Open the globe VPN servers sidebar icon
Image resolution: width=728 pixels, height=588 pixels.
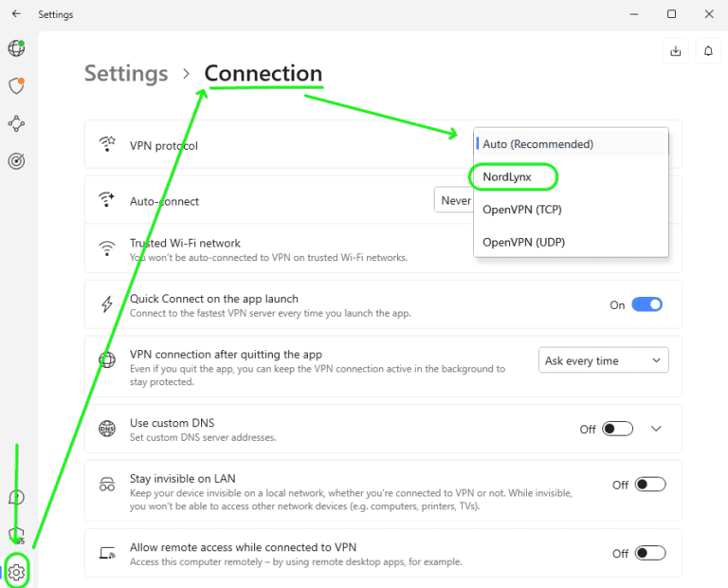click(16, 48)
